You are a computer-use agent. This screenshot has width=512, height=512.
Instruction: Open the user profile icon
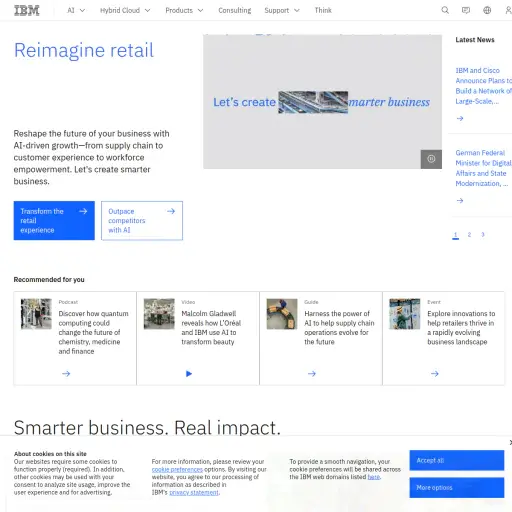[x=508, y=10]
